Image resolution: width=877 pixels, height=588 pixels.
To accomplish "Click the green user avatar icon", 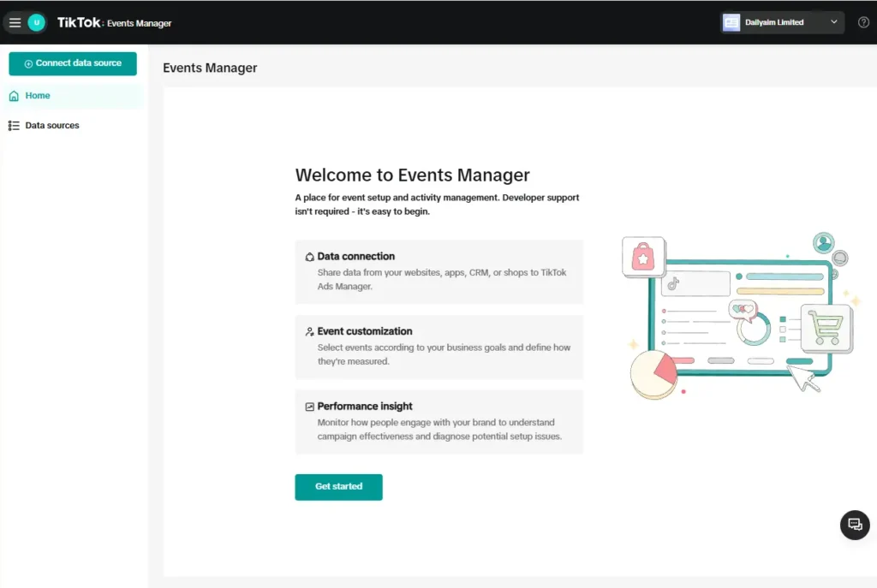I will point(36,23).
